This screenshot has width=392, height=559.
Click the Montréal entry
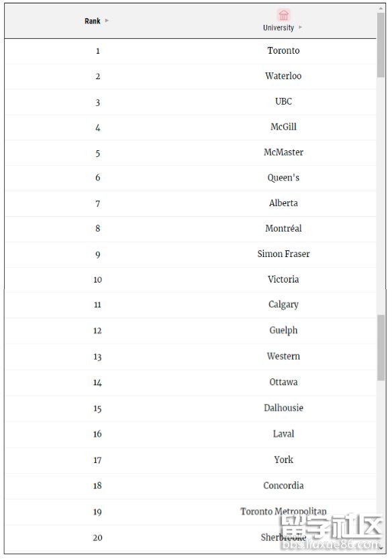(283, 229)
